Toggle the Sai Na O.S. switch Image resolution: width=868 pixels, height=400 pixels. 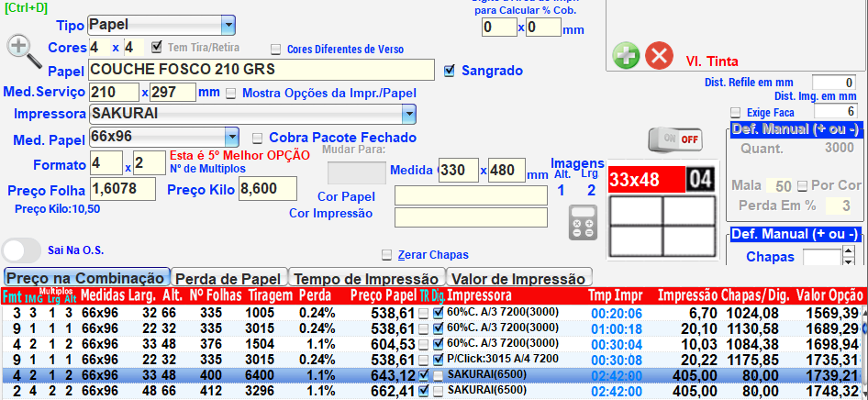pyautogui.click(x=22, y=250)
